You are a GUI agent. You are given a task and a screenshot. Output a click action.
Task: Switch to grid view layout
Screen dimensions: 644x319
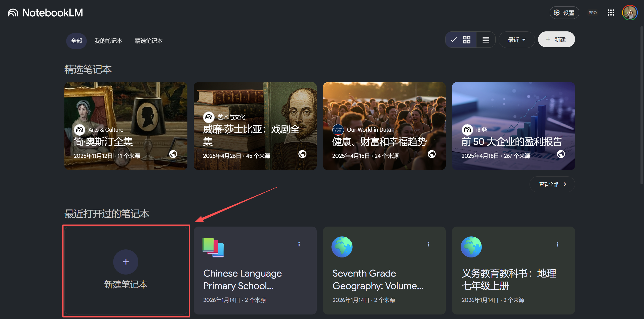[467, 39]
